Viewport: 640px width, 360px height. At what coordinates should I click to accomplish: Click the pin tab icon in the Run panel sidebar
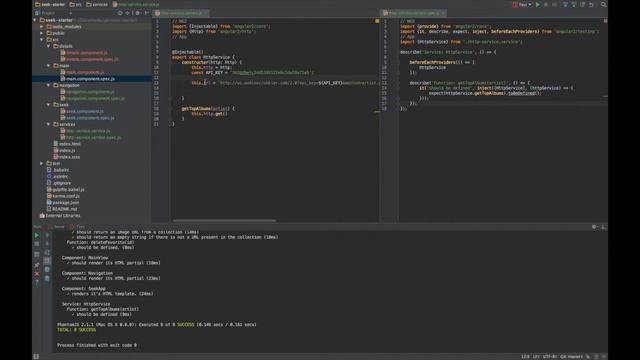pos(37,265)
